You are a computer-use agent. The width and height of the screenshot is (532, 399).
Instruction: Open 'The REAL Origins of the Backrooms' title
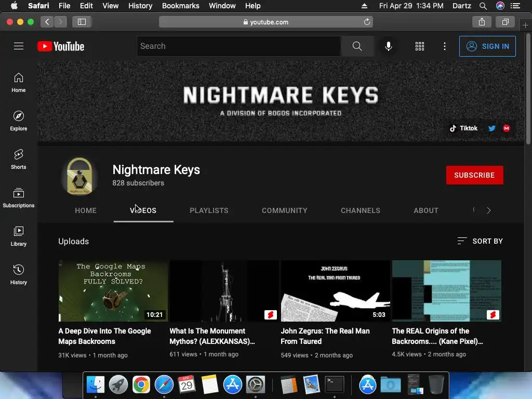[437, 336]
